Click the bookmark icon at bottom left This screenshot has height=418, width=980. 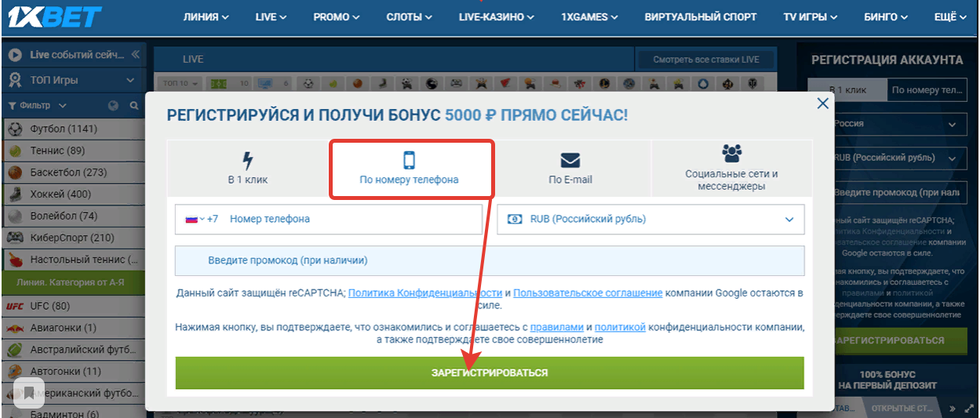coord(29,392)
